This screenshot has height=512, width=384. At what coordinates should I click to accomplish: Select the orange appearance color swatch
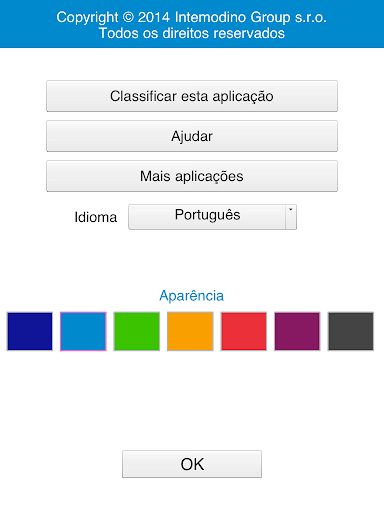tap(190, 331)
